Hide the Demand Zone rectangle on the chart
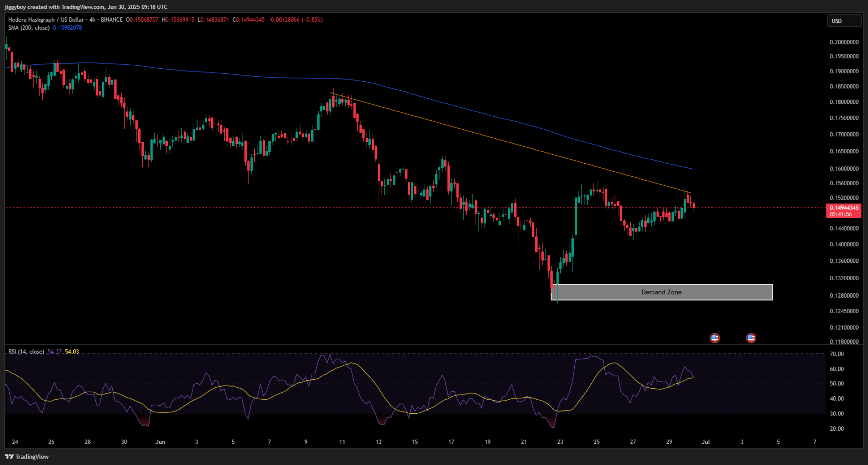 point(661,292)
